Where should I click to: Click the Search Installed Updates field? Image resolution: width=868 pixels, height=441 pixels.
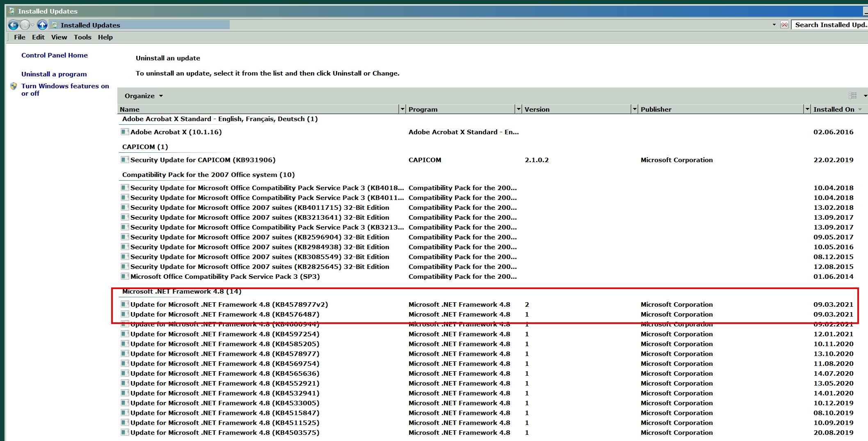point(829,25)
